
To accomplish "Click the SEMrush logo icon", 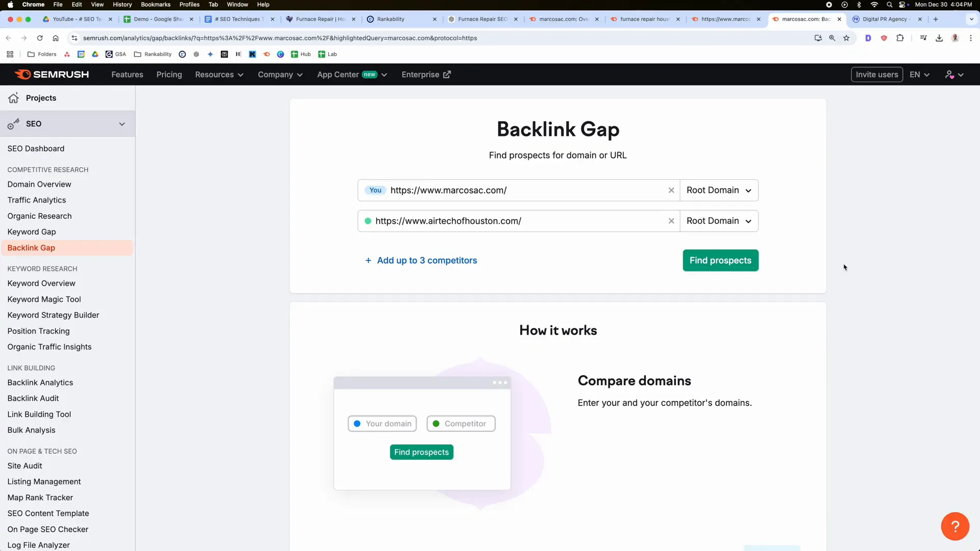I will tap(23, 74).
